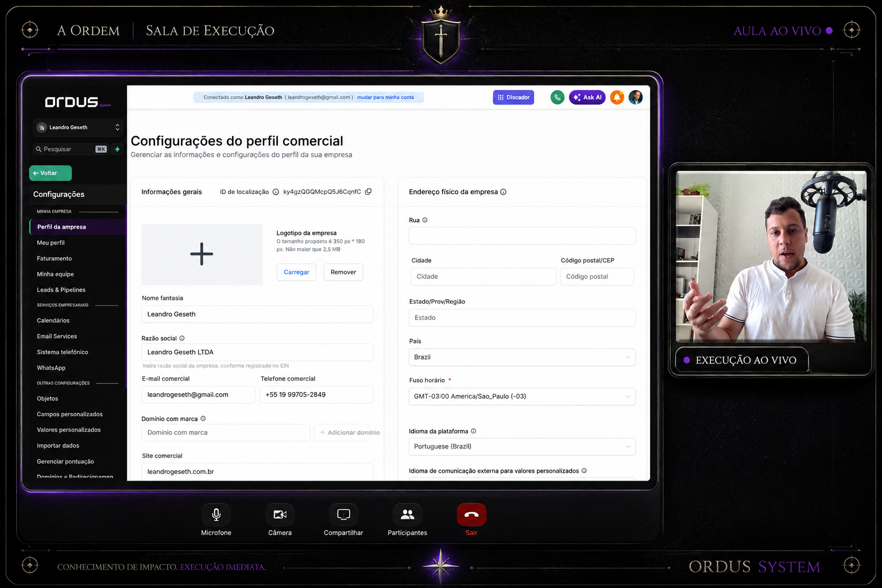Click info icon beside Idioma da plataforma
The width and height of the screenshot is (882, 588).
click(474, 431)
